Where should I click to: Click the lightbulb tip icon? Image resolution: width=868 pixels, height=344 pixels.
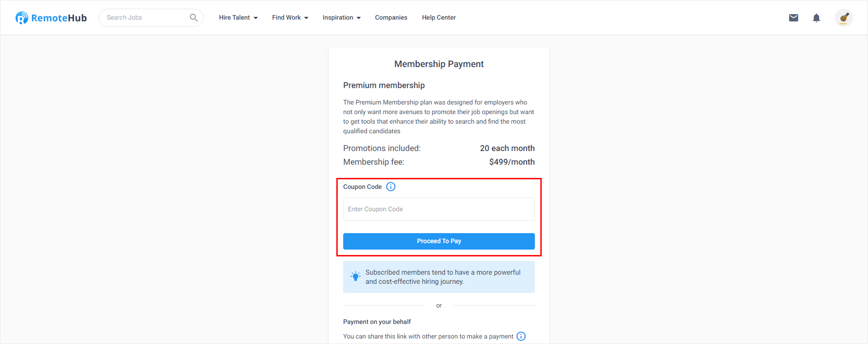(x=355, y=276)
